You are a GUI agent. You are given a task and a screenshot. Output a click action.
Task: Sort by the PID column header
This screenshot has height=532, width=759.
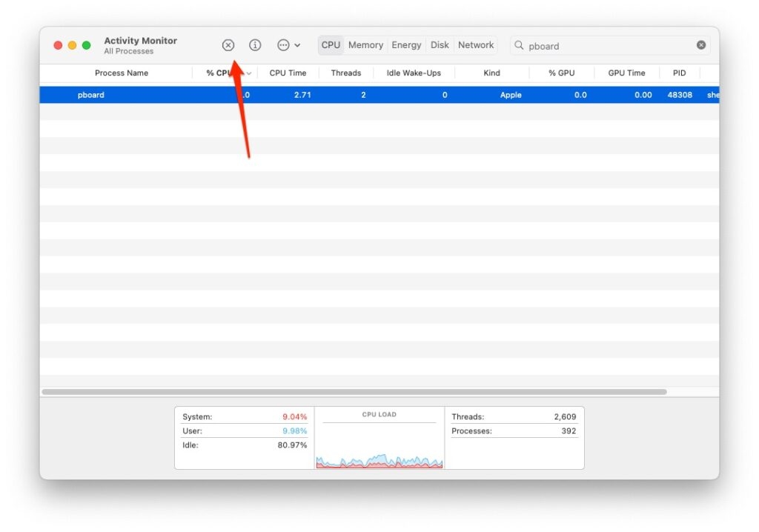(x=679, y=73)
